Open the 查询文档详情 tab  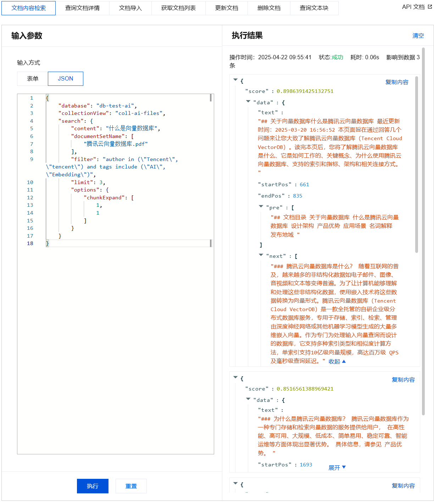click(x=82, y=8)
